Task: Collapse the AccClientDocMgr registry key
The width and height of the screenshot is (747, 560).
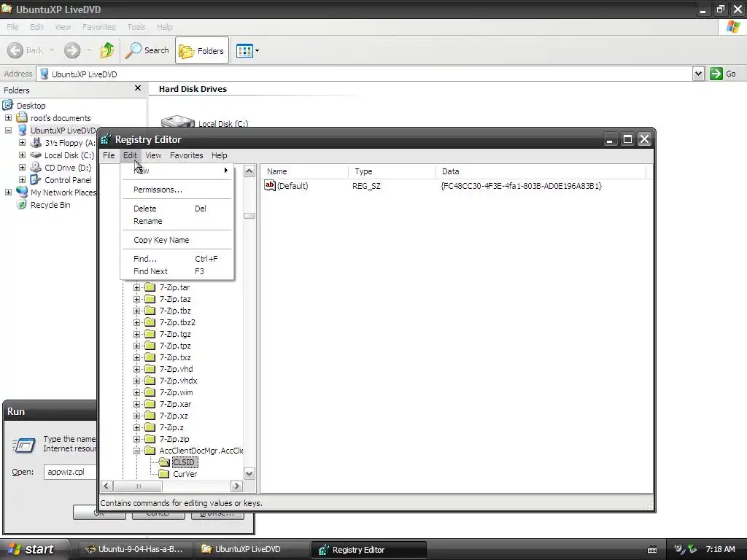Action: [x=136, y=451]
